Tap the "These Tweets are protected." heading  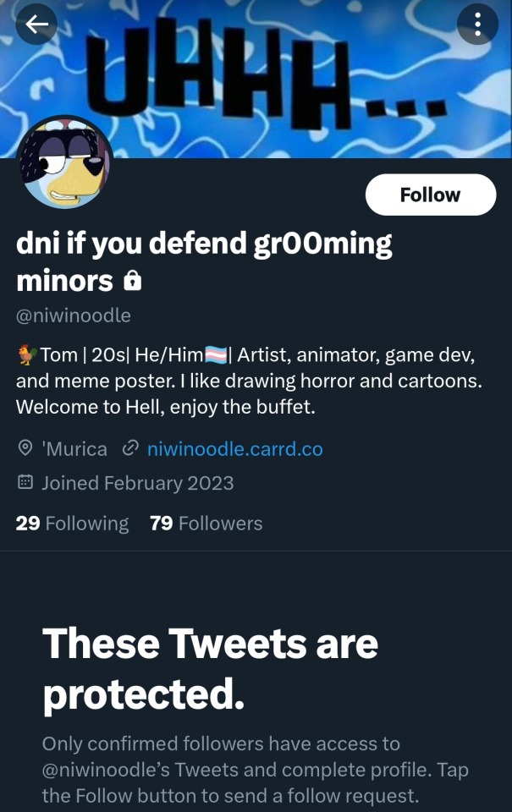click(210, 669)
